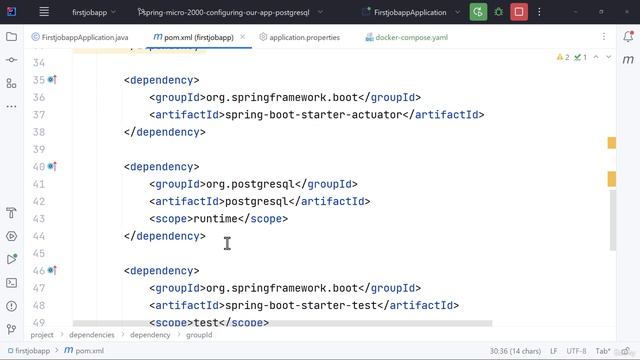Viewport: 640px width, 360px height.
Task: Open the git branch dropdown
Action: pyautogui.click(x=230, y=12)
